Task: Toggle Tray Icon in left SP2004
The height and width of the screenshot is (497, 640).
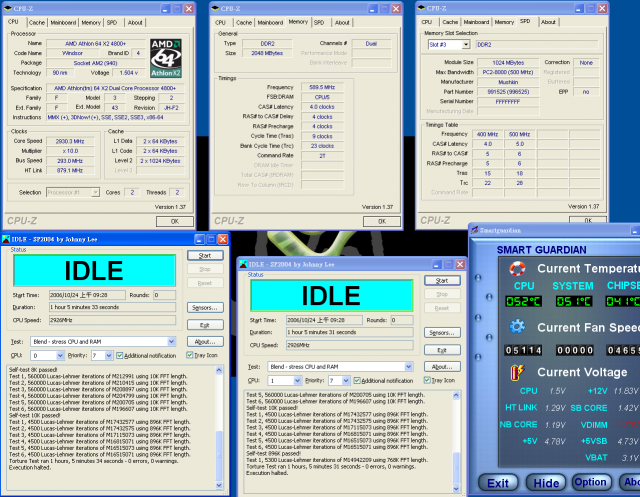Action: (190, 355)
